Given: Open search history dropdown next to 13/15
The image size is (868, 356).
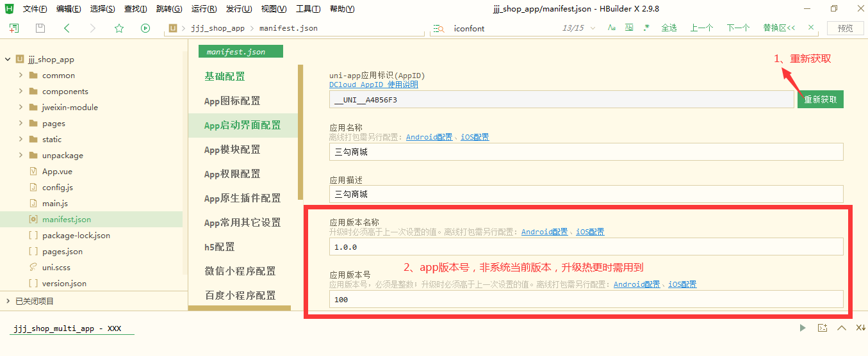Looking at the screenshot, I should tap(593, 28).
